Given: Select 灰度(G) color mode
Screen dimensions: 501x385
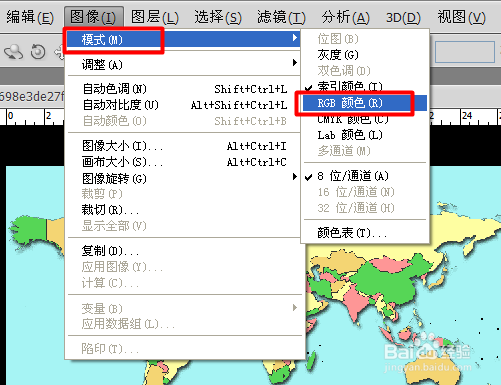Looking at the screenshot, I should 365,55.
